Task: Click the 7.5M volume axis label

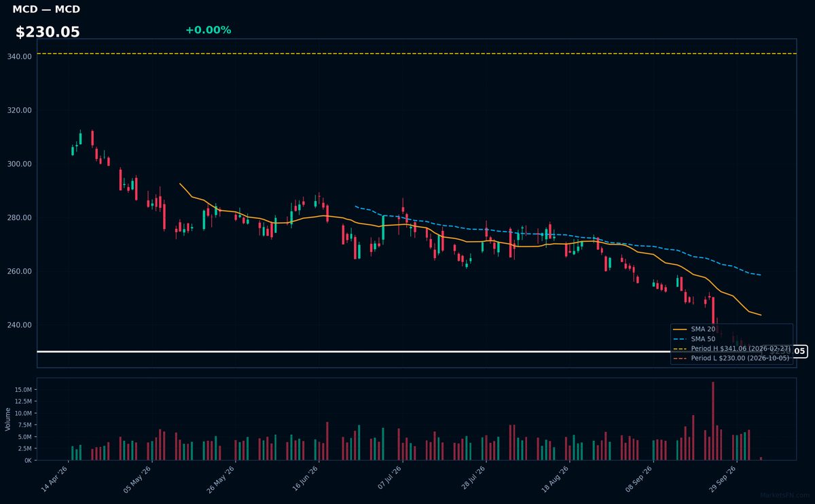Action: coord(25,425)
